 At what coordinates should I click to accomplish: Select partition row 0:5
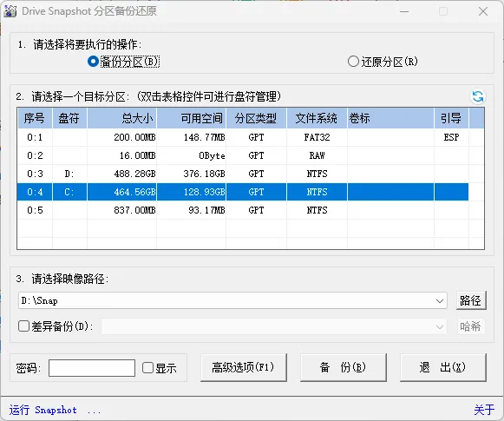[243, 210]
